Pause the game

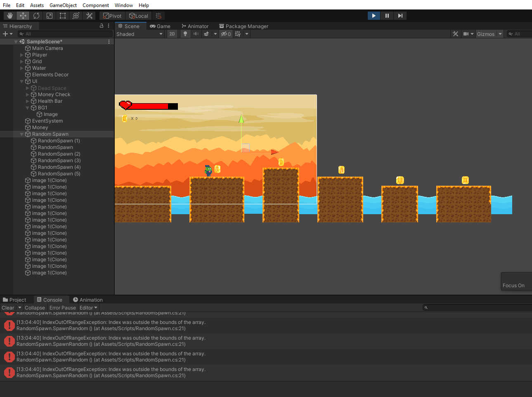[x=387, y=16]
